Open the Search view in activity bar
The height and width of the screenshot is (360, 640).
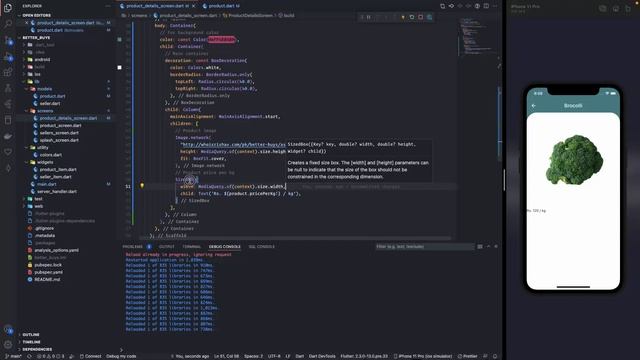[8, 24]
